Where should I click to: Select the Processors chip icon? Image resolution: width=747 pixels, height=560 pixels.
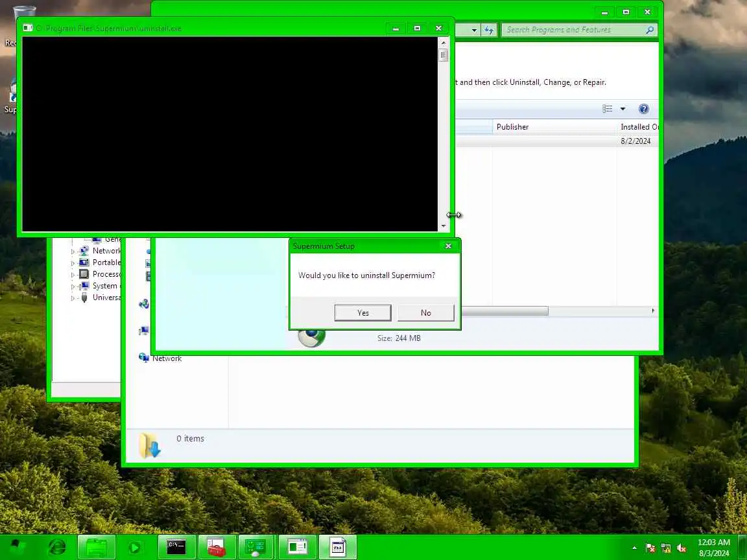84,274
